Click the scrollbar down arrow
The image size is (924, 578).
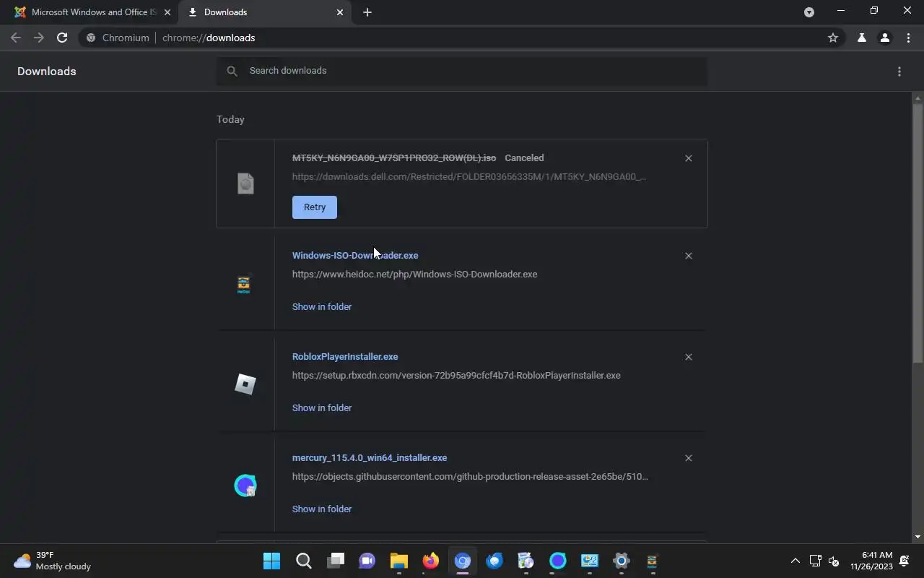918,537
